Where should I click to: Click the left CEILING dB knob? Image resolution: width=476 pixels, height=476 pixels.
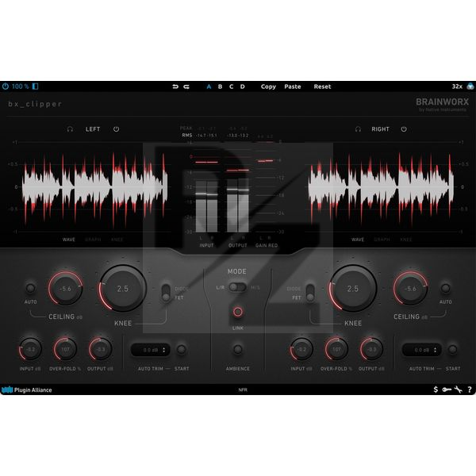point(65,289)
